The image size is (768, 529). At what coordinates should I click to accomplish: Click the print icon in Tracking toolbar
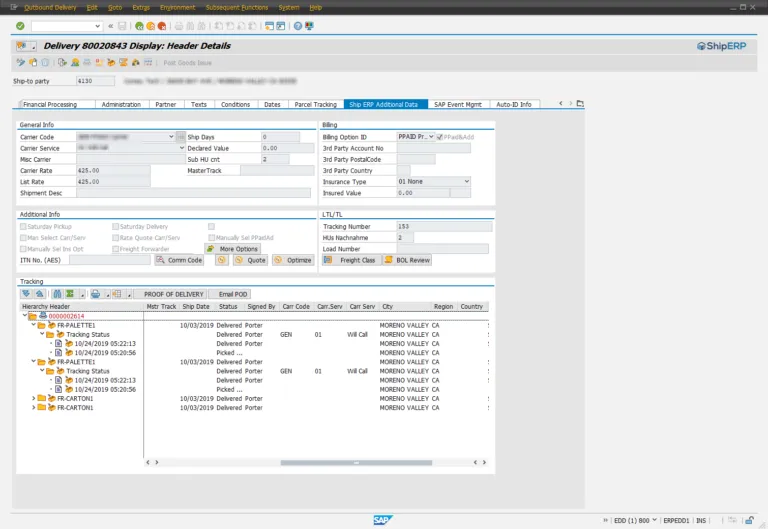95,294
